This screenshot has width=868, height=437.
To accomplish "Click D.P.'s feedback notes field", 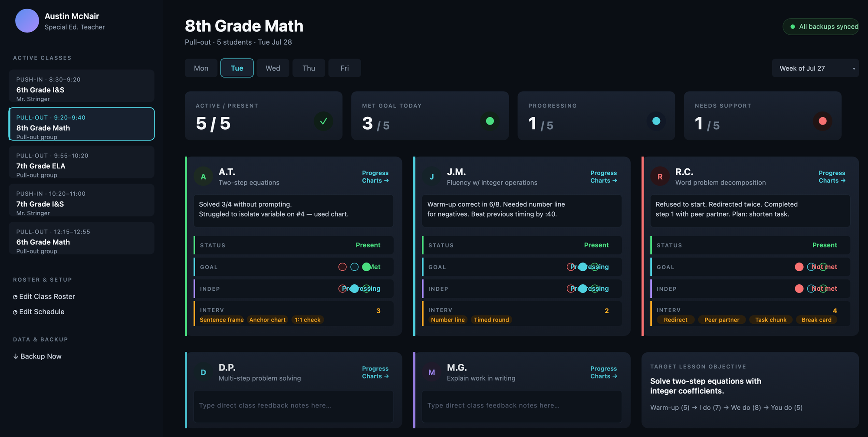I will point(293,407).
